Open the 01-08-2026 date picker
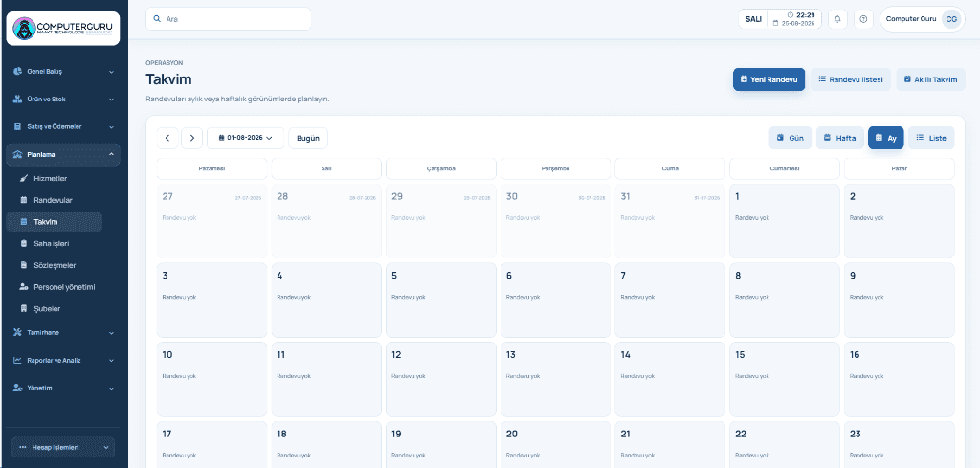The image size is (980, 468). [245, 138]
